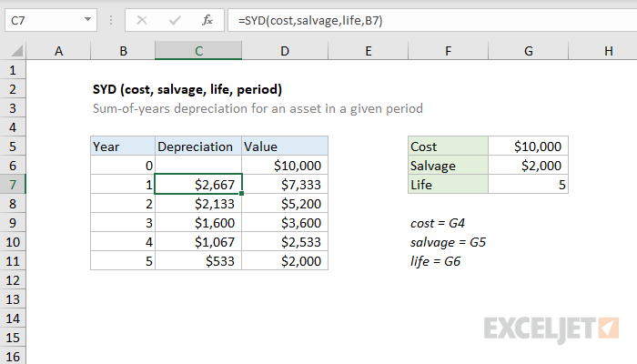Click the 'Year' table header cell

(123, 147)
